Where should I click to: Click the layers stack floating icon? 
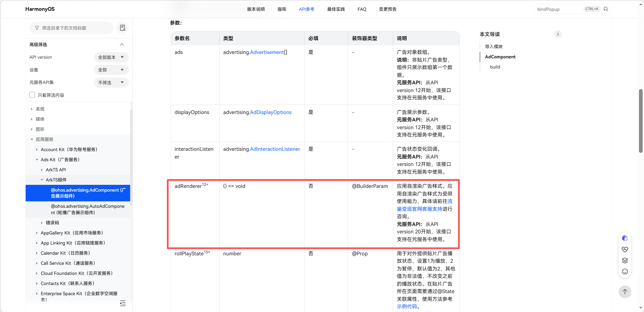(625, 260)
